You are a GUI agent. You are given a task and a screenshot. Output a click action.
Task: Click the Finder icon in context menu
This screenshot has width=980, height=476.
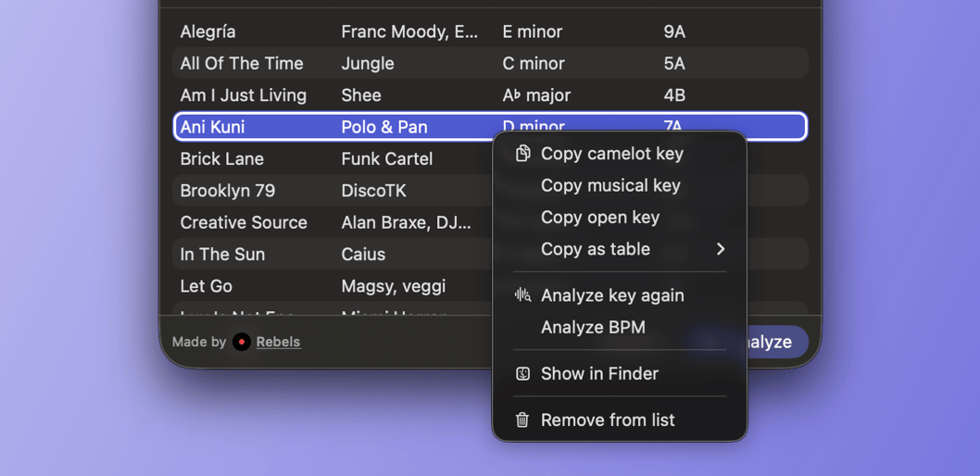522,374
